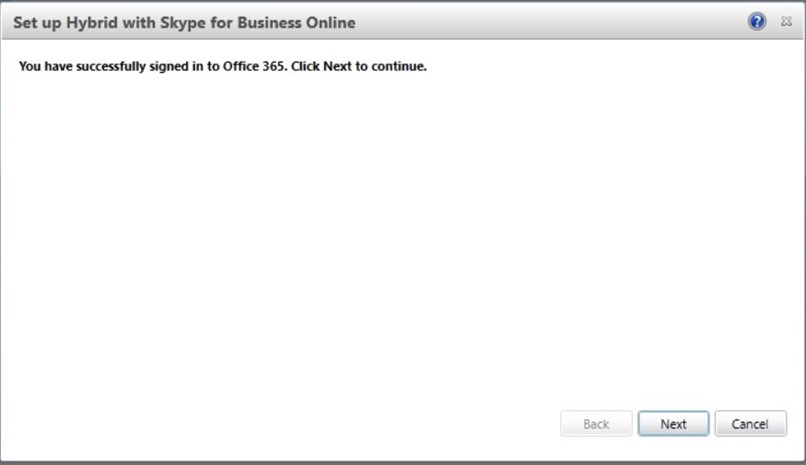Click the word 'Hybrid' in the dialog heading
Screen dimensions: 806x465
(91, 23)
